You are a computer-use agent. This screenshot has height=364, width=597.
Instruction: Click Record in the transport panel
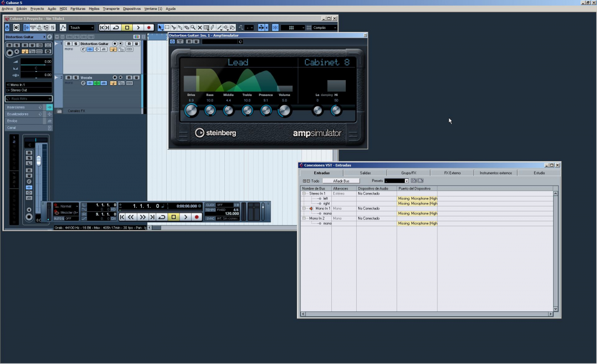coord(197,217)
